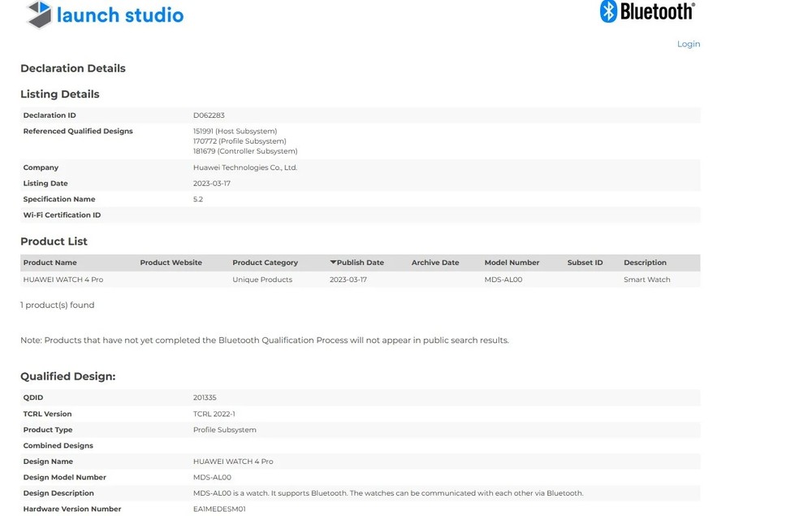Click Smart Watch description cell
Image resolution: width=812 pixels, height=516 pixels.
pyautogui.click(x=647, y=280)
